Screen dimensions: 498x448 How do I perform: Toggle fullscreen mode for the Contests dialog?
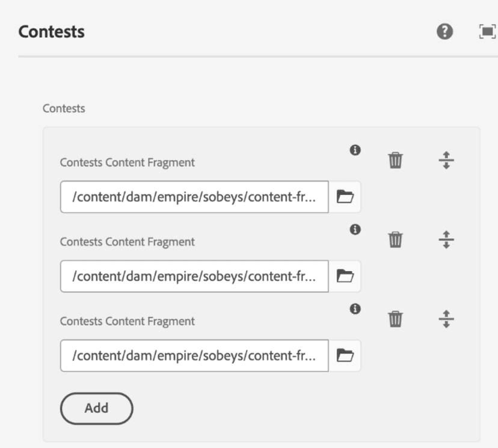pyautogui.click(x=486, y=32)
